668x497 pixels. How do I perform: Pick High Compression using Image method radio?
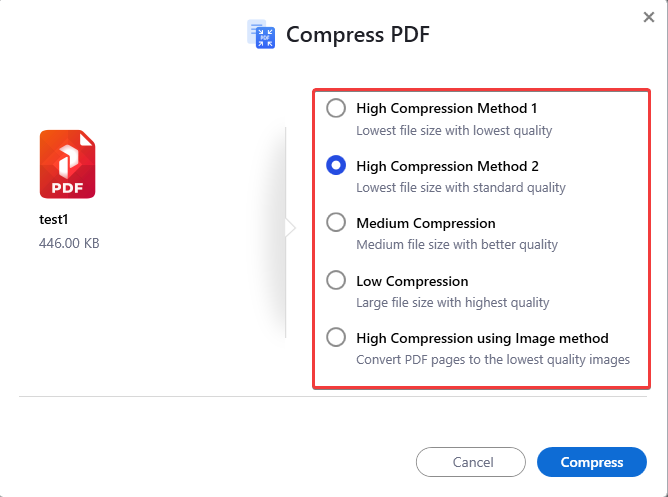tap(336, 337)
